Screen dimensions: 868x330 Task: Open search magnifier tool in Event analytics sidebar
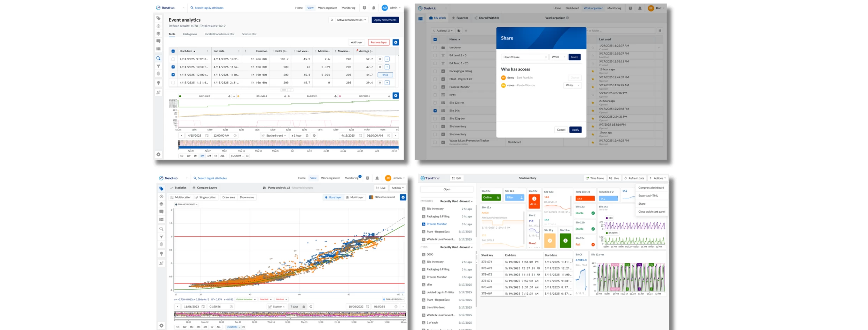click(x=159, y=58)
